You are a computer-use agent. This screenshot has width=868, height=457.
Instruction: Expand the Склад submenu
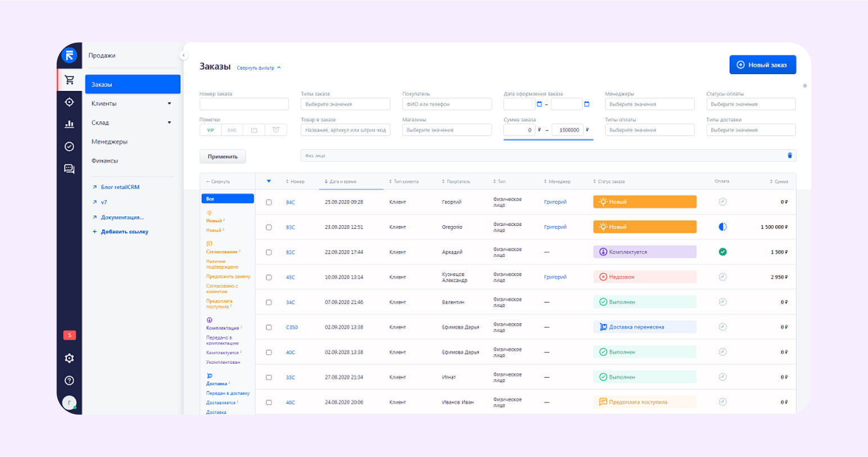tap(169, 123)
